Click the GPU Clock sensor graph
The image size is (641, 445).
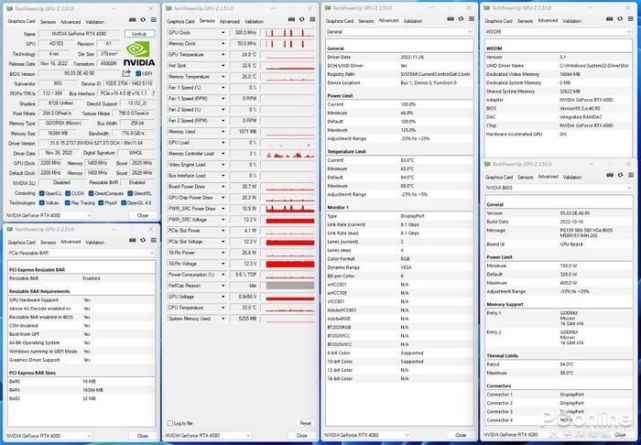(288, 33)
